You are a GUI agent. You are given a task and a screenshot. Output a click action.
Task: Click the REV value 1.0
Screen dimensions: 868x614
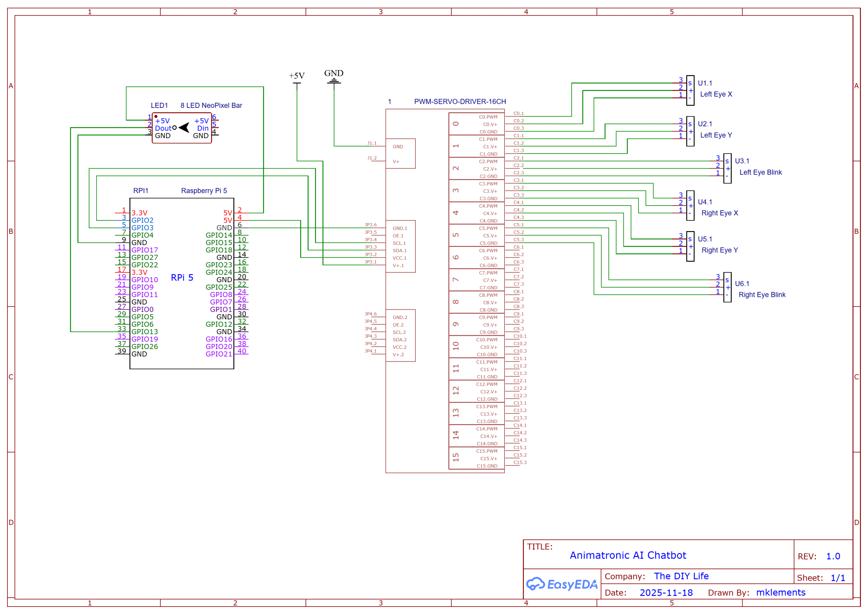click(x=834, y=556)
